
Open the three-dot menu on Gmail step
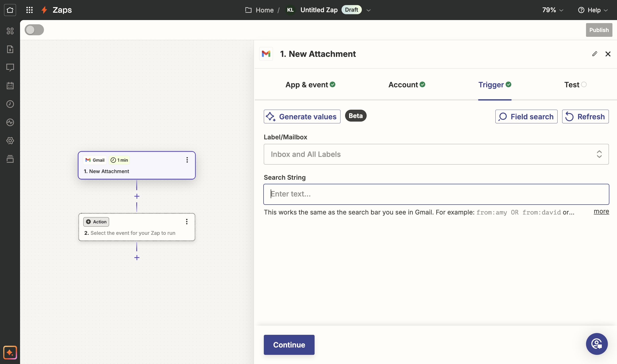[x=187, y=160]
